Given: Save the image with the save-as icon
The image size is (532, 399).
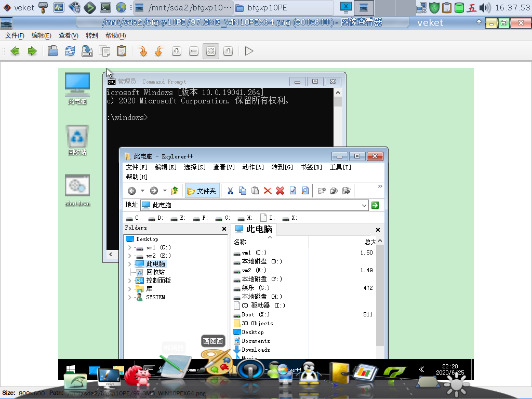Looking at the screenshot, I should (x=87, y=51).
